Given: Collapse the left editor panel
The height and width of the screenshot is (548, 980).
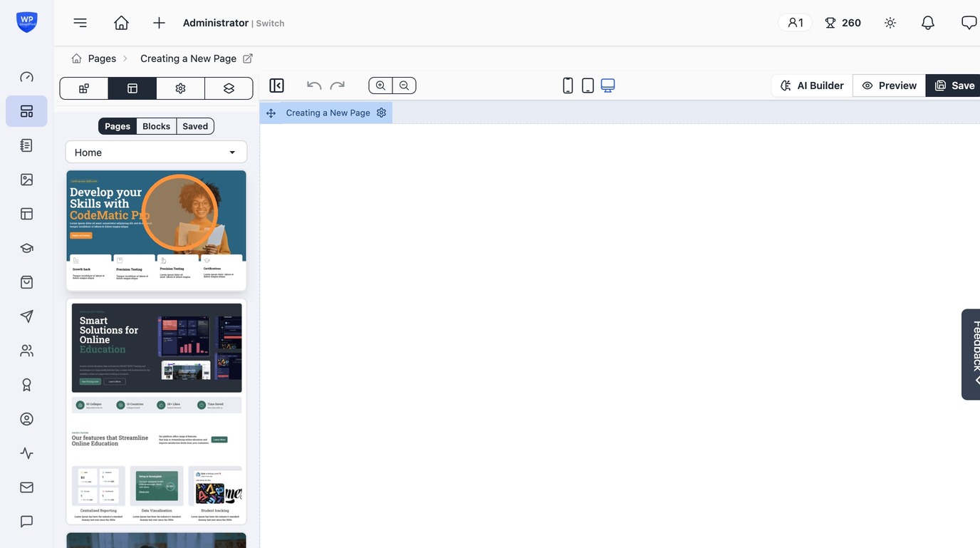Looking at the screenshot, I should click(277, 86).
